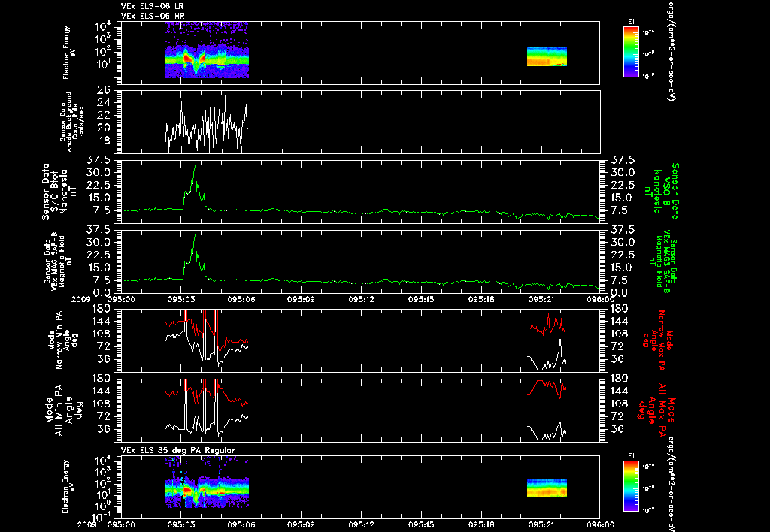Select the green "VEx MAG3 SAF-B" right-side label
This screenshot has height=532, width=770.
(x=662, y=262)
